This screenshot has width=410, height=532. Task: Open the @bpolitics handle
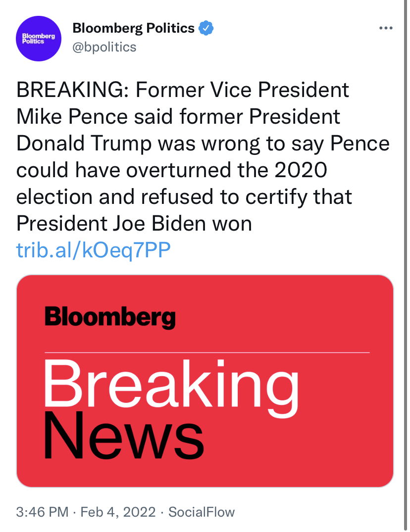[104, 47]
